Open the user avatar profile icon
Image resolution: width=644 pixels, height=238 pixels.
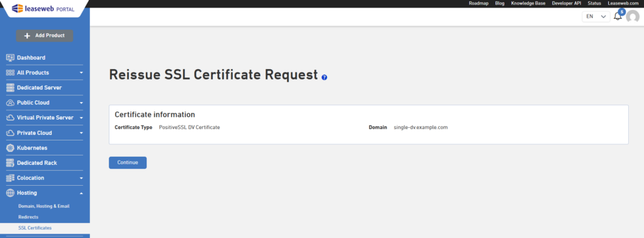(x=633, y=17)
